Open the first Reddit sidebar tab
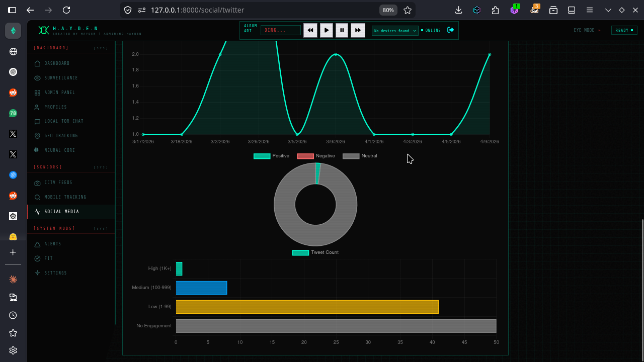The width and height of the screenshot is (644, 362). click(13, 93)
